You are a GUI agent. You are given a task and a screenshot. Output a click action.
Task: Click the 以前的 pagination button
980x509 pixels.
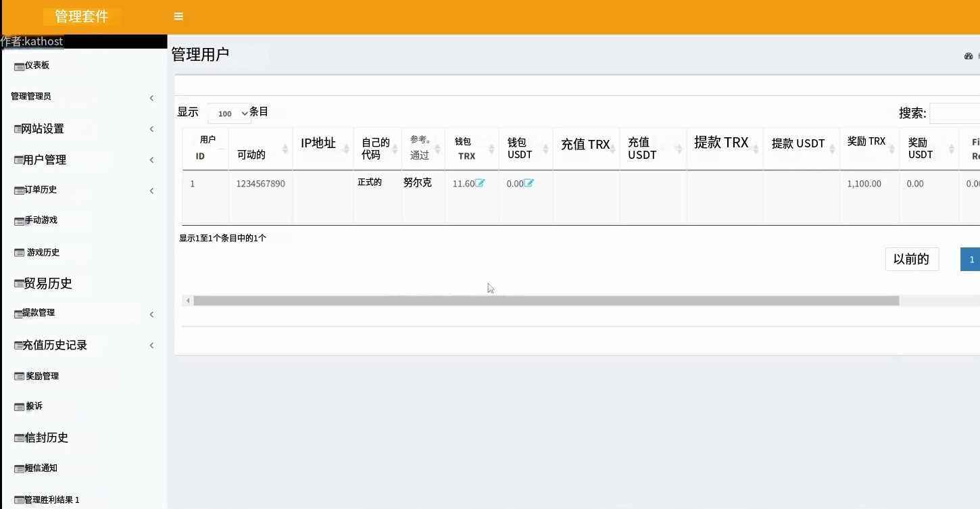[x=911, y=259]
